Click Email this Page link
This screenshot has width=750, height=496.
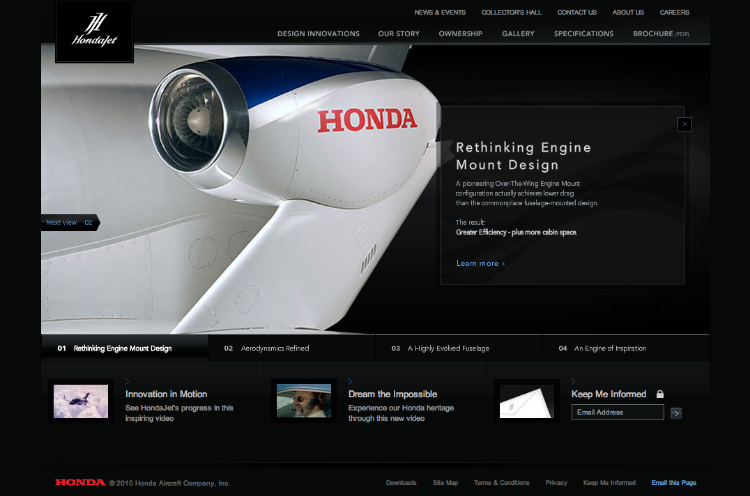[x=673, y=483]
